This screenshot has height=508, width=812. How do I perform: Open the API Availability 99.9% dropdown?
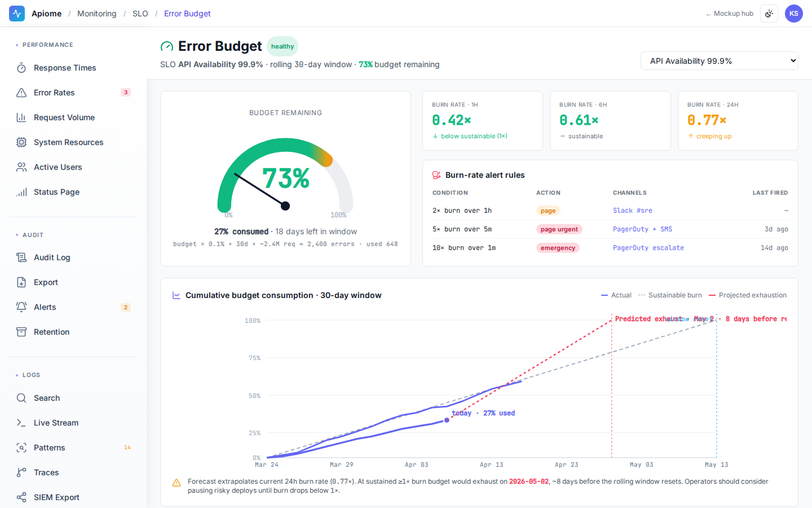tap(720, 61)
